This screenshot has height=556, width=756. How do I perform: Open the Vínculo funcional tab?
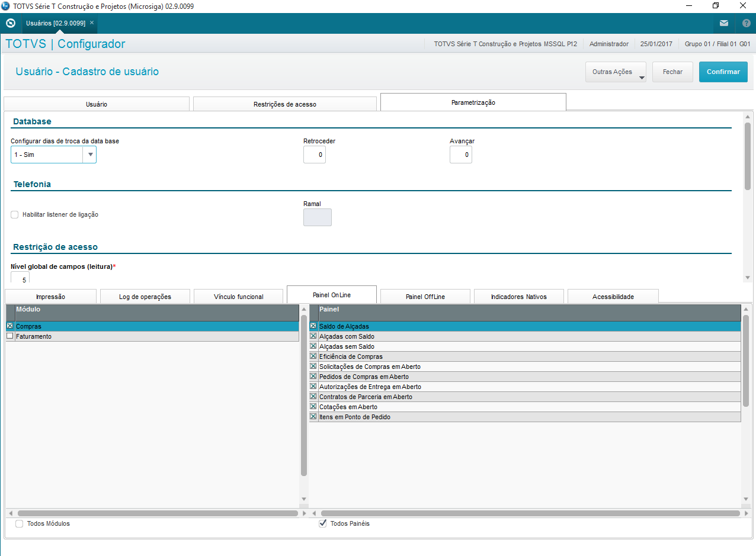239,296
